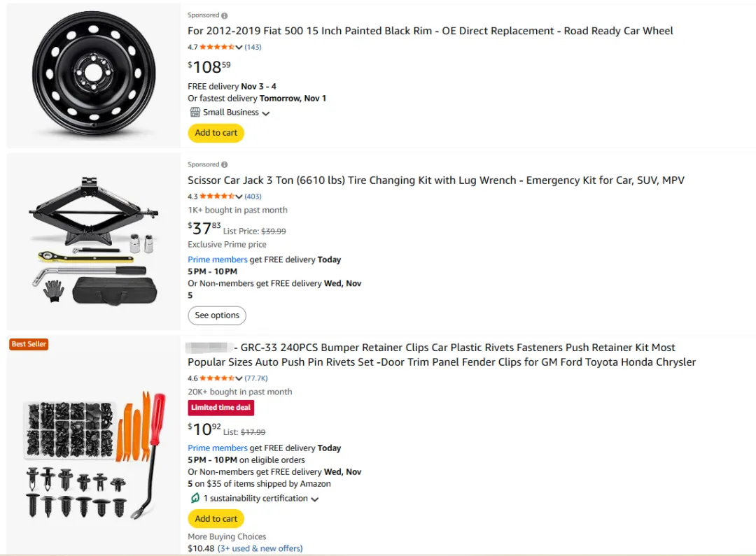Click the star rating of the Fiat rim
Viewport: 756px width, 556px height.
pyautogui.click(x=217, y=48)
